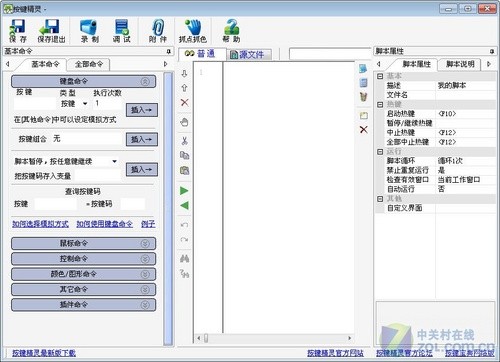Collapse the 其他 property group

[x=380, y=199]
